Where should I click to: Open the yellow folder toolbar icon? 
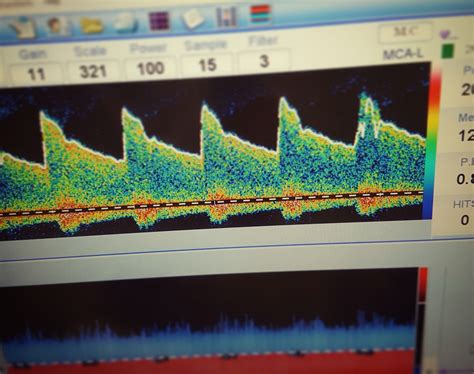pyautogui.click(x=91, y=25)
